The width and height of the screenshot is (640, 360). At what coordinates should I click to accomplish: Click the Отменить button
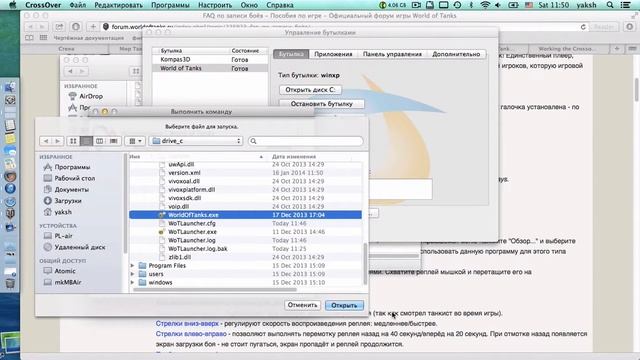[x=302, y=305]
